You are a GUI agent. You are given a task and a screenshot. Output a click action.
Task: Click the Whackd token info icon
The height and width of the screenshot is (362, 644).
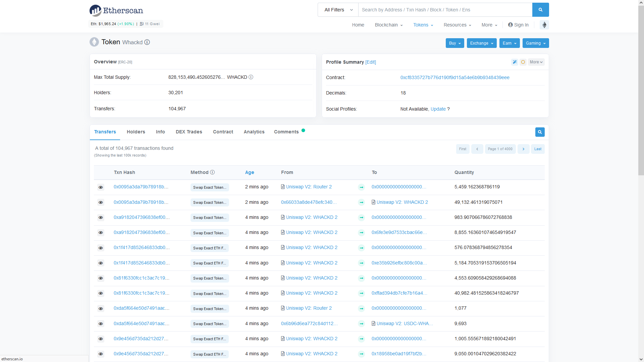[147, 42]
